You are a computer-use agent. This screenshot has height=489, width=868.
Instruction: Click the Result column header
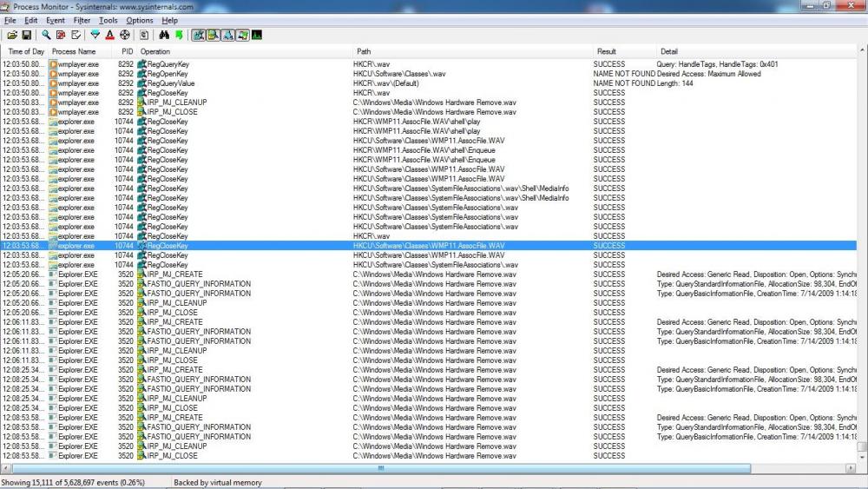click(x=606, y=52)
